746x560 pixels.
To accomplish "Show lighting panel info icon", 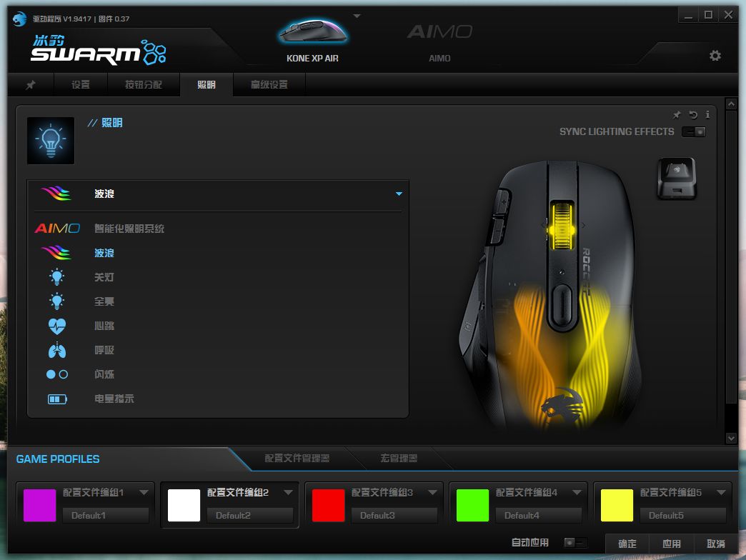I will [x=707, y=114].
